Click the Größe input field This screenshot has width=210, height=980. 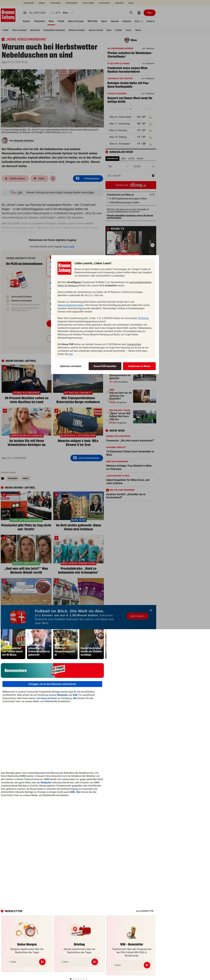[x=144, y=166]
